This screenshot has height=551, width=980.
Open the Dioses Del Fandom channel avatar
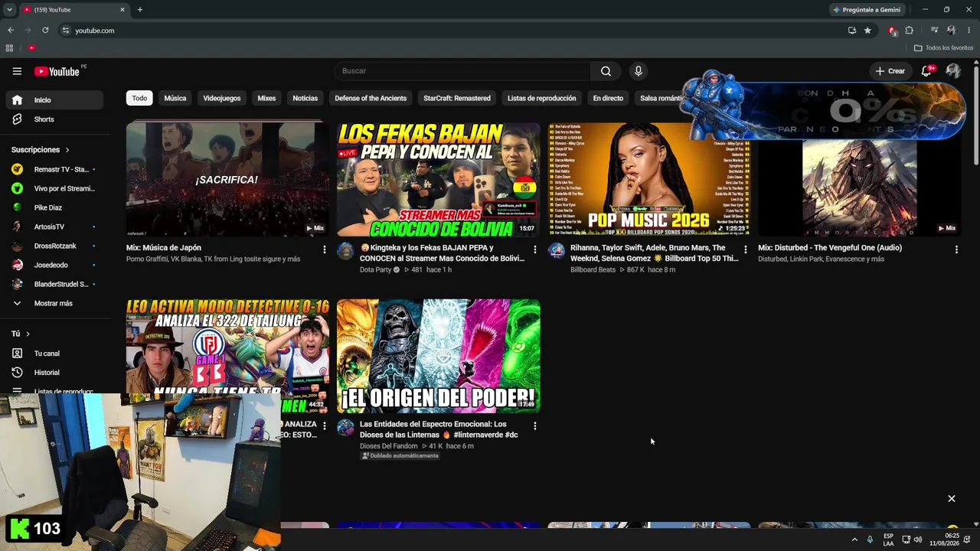click(x=345, y=427)
